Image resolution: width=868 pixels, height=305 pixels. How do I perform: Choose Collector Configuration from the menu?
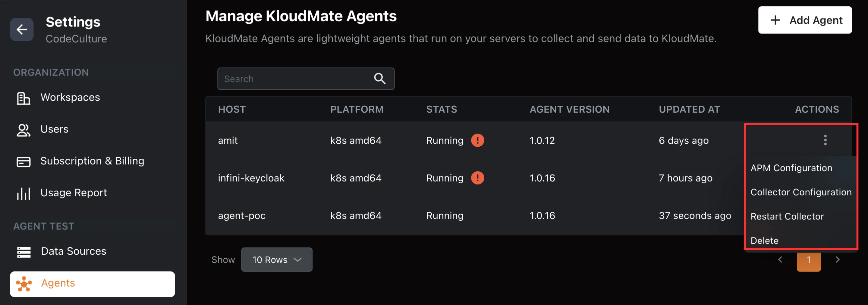(801, 192)
